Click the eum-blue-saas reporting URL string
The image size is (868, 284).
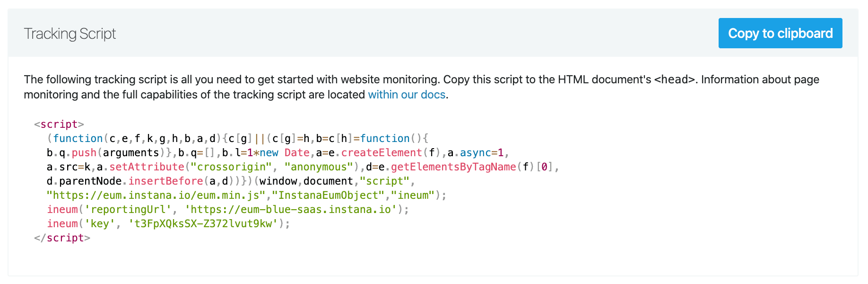tap(291, 209)
